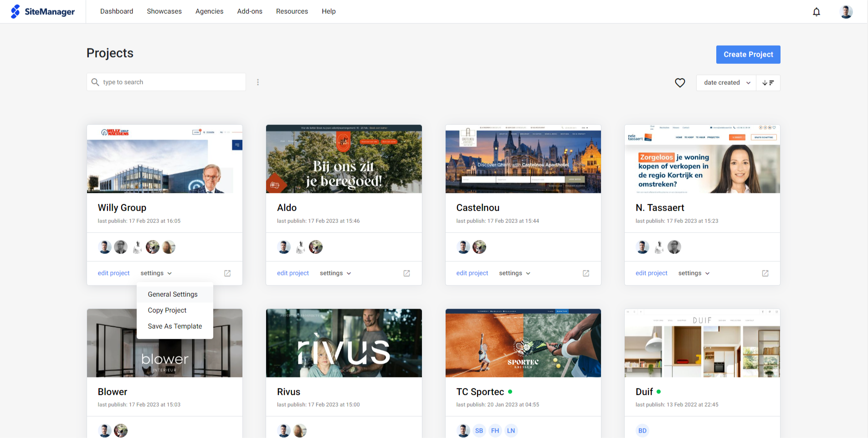868x438 pixels.
Task: Click the green status dot next to TC Sportec
Action: (510, 392)
